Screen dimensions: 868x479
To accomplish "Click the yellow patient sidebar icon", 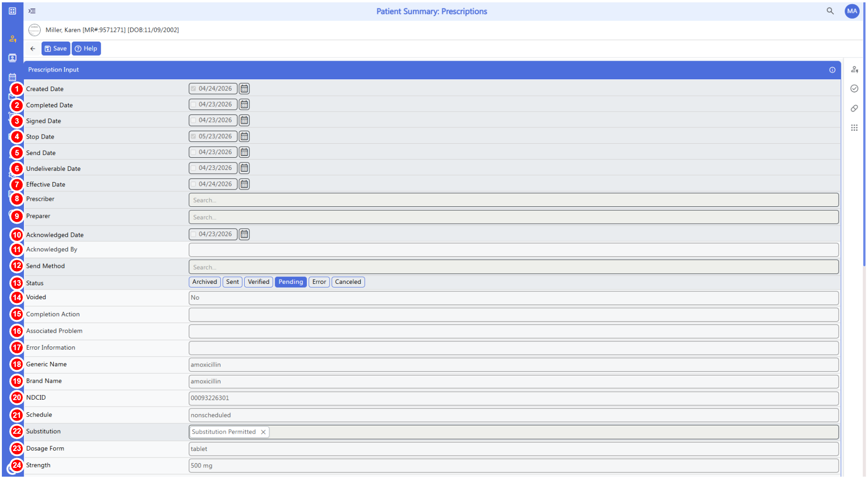I will click(x=13, y=39).
